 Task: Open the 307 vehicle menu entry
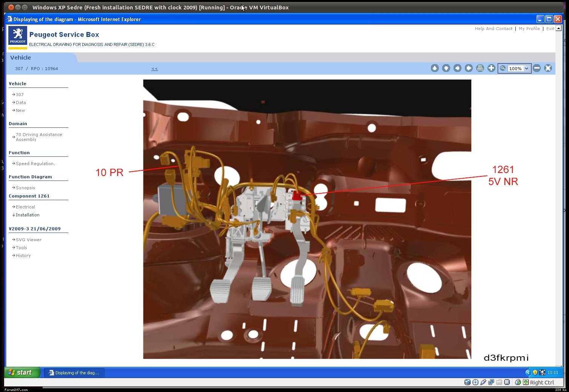[20, 95]
